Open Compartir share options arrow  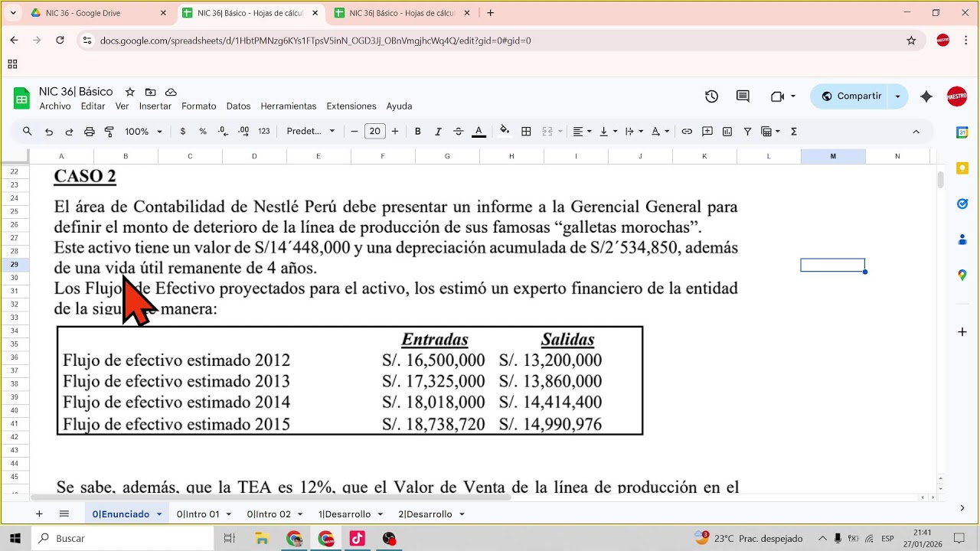898,96
